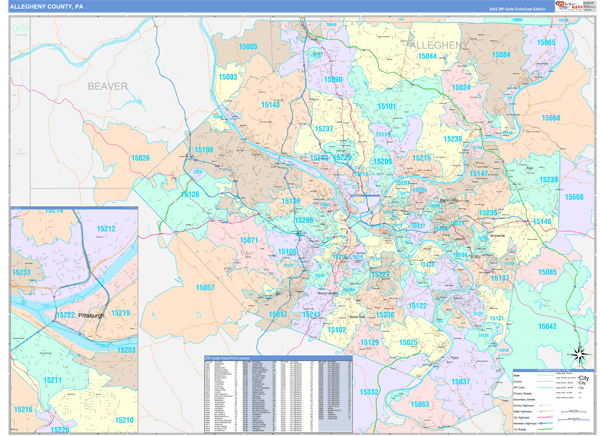The width and height of the screenshot is (600, 436).
Task: Select the 15057 ZIP code area
Action: coord(204,287)
